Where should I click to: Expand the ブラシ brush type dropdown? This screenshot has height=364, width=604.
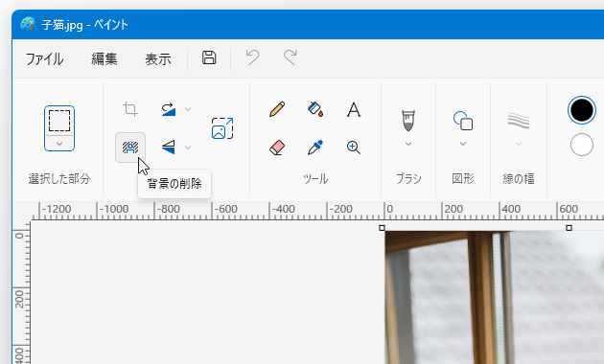click(408, 144)
